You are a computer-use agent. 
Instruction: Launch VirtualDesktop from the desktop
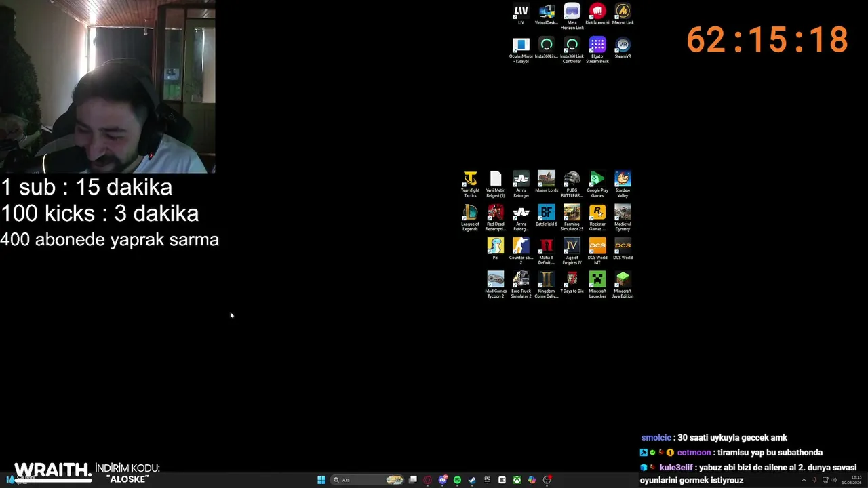click(547, 14)
